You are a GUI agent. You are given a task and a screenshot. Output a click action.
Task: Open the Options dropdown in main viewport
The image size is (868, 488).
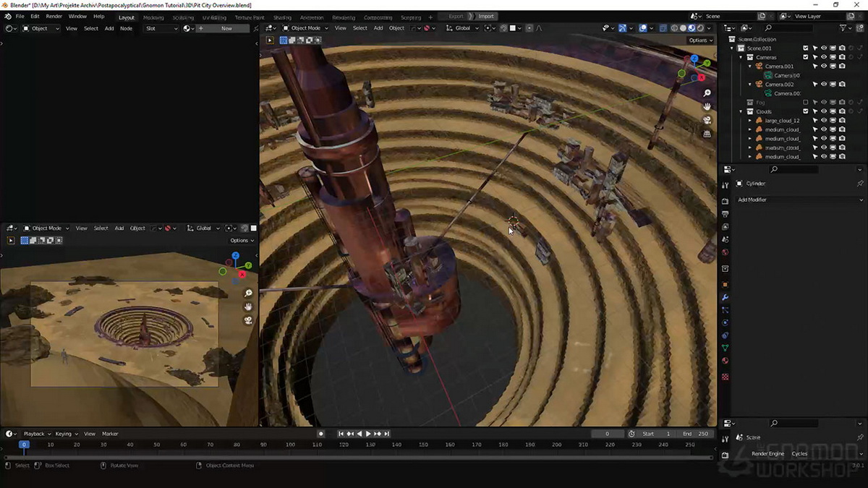[x=700, y=40]
